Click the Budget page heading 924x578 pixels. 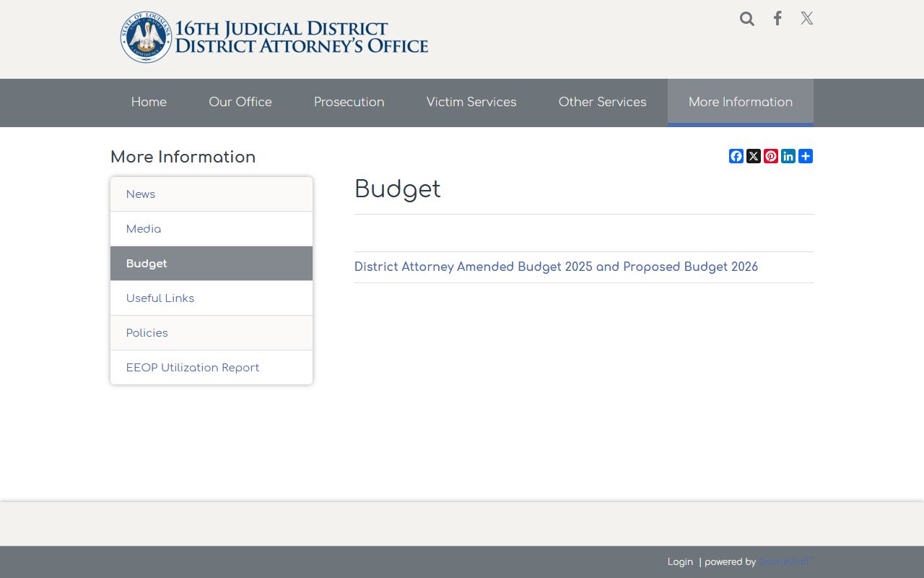(398, 189)
